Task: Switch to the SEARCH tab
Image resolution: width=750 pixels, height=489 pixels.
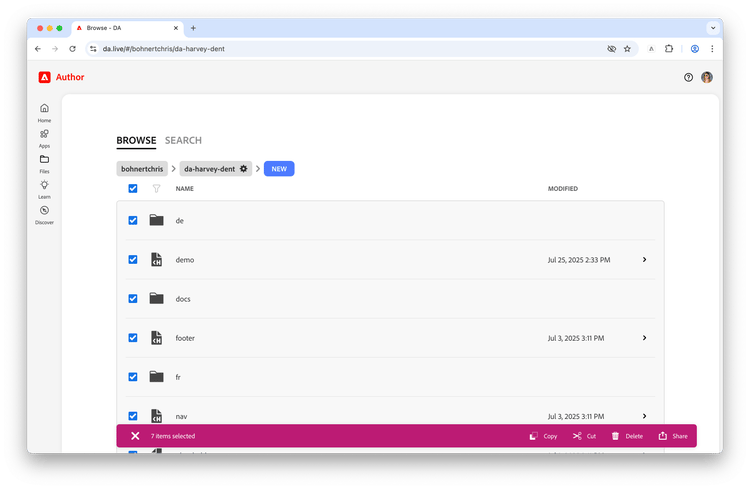Action: pyautogui.click(x=183, y=141)
